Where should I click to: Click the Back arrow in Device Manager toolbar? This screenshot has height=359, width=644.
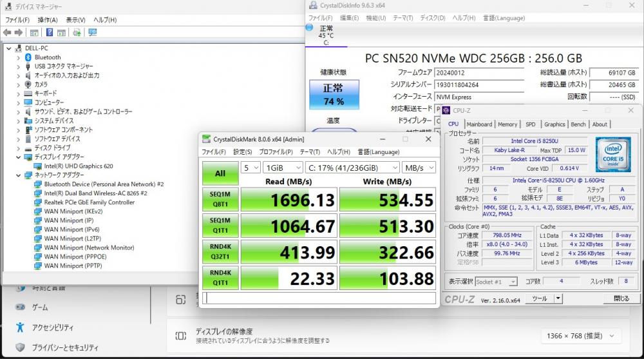7,32
